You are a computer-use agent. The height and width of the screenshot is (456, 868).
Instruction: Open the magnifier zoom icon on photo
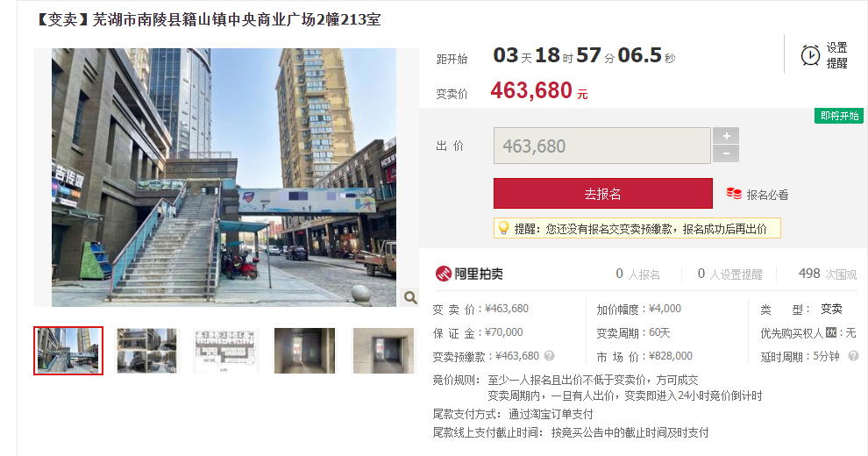click(x=410, y=298)
